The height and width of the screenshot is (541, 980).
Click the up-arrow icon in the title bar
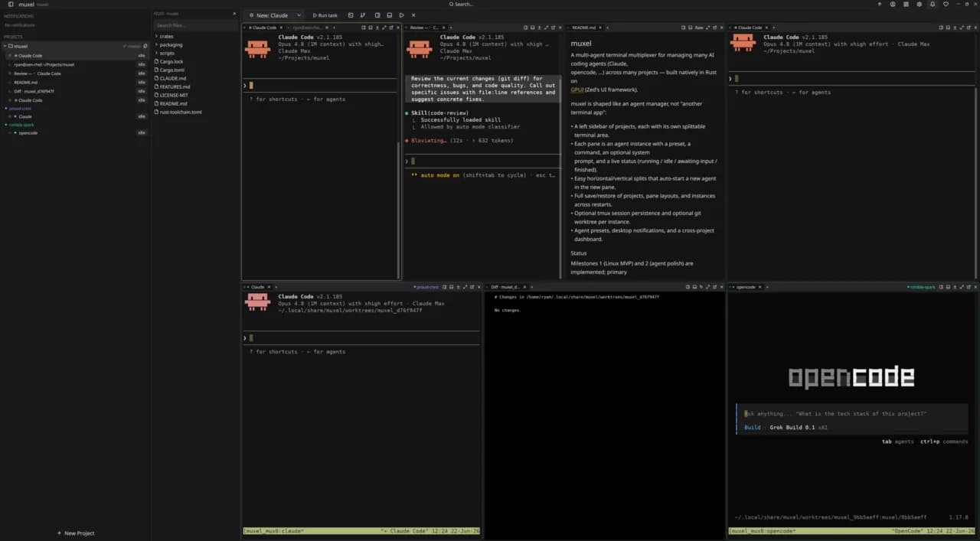pyautogui.click(x=879, y=4)
